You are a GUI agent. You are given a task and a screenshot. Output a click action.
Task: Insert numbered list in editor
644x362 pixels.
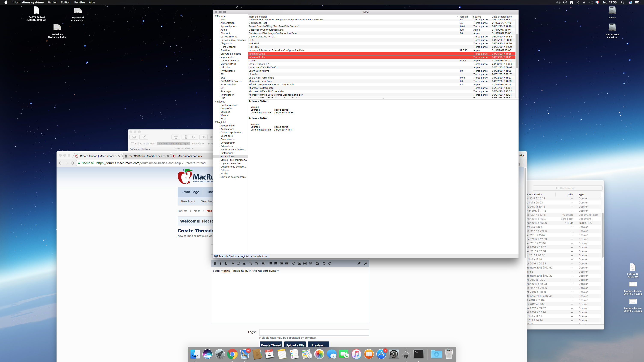[276, 263]
